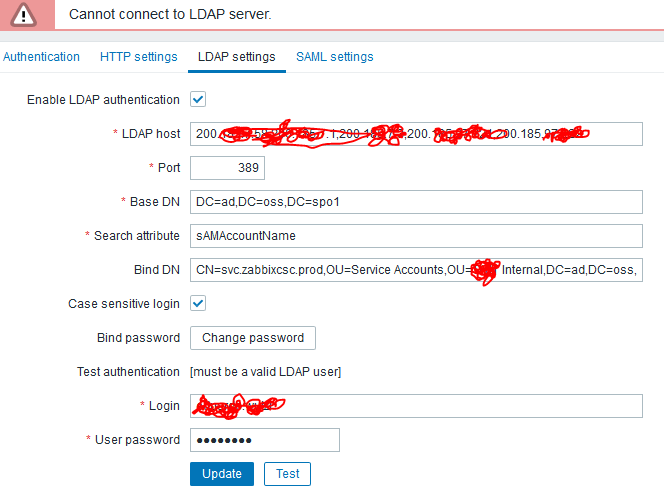Focus the LDAP host field

[415, 134]
